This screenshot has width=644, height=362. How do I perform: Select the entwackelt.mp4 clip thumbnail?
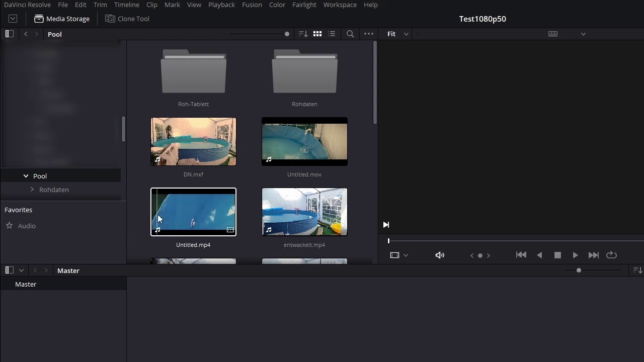click(x=304, y=212)
